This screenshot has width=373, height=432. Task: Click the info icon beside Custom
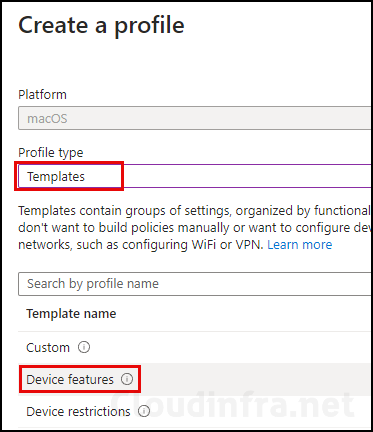click(84, 347)
